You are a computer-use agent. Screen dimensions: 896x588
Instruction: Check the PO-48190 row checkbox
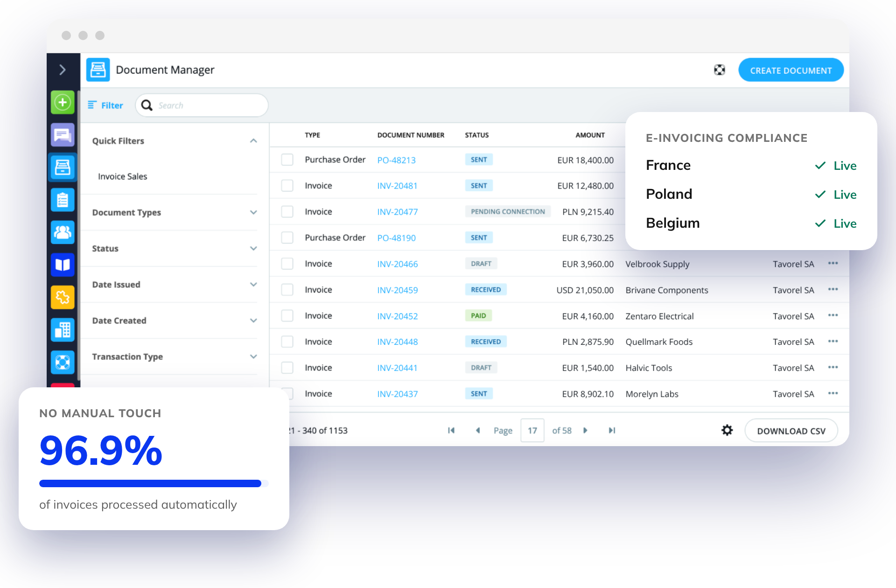[x=287, y=238]
